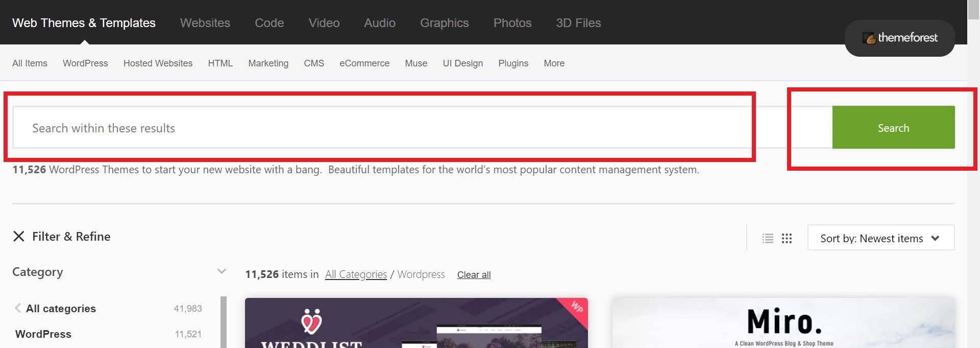Open Muse category
Viewport: 980px width, 348px height.
coord(416,63)
